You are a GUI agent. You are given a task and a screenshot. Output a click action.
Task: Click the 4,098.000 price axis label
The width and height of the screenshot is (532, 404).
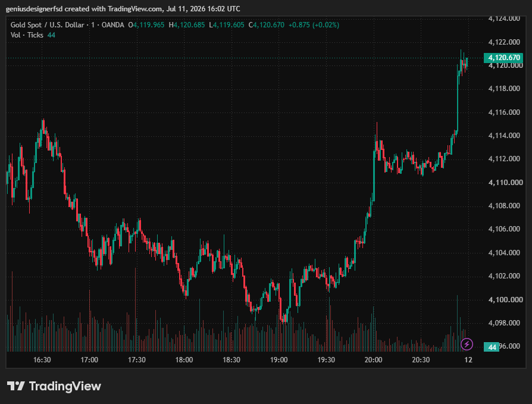tap(504, 323)
